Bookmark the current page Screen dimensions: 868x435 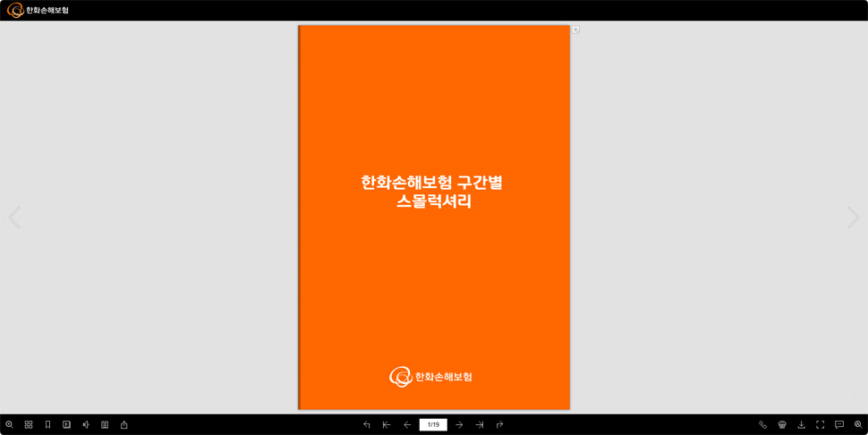pyautogui.click(x=47, y=424)
